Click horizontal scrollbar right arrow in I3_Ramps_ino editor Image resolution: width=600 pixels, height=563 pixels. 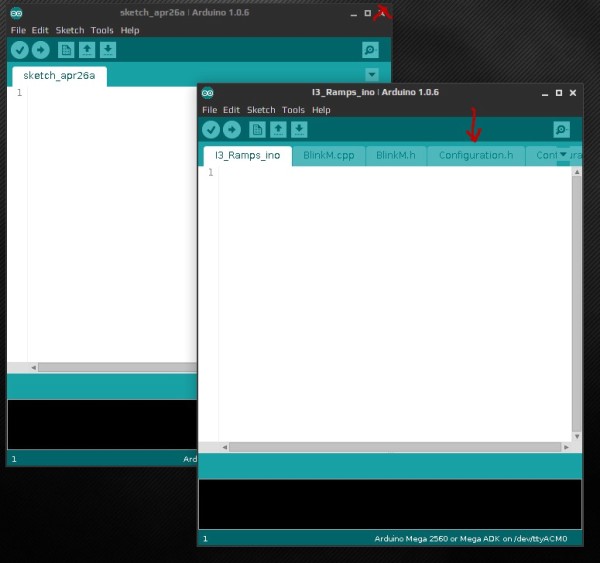tap(566, 447)
